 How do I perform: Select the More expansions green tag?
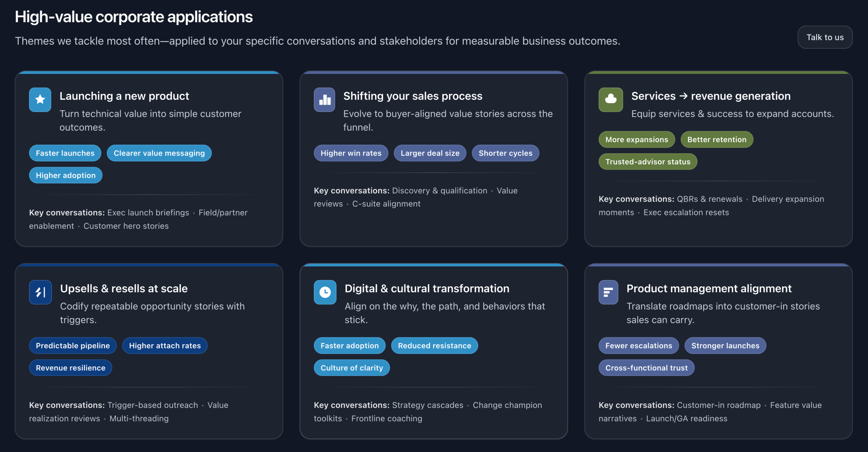[x=636, y=139]
